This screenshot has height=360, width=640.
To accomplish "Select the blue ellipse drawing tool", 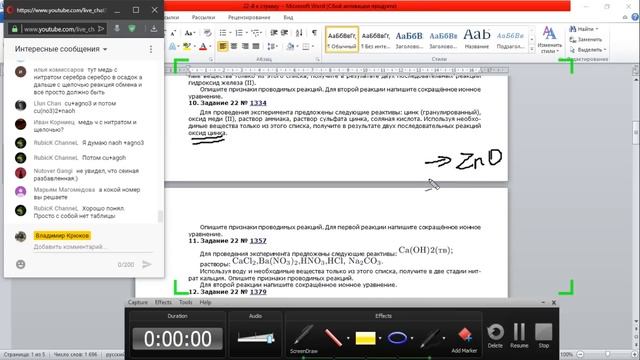I will coord(397,338).
